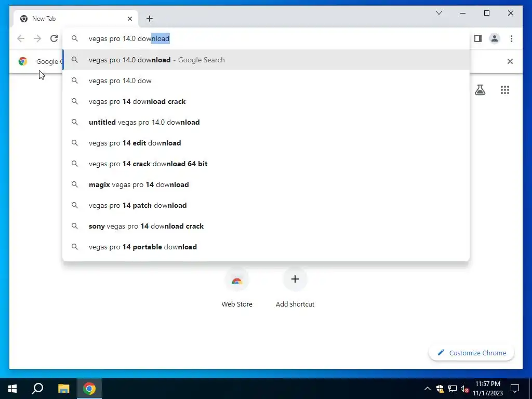Choose 'untitled vegas pro 14.0 download' suggestion
532x399 pixels.
267,122
